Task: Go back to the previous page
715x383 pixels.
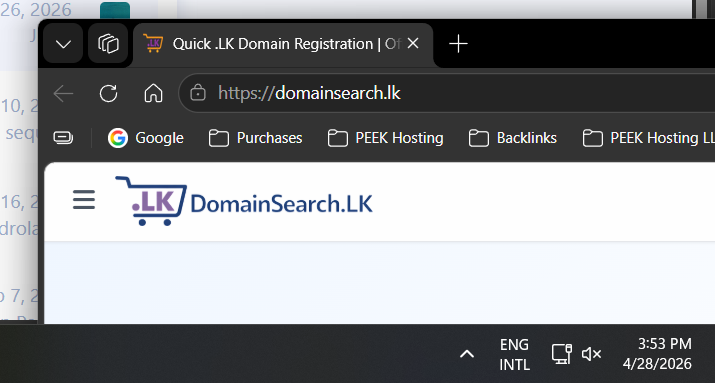Action: click(x=63, y=93)
